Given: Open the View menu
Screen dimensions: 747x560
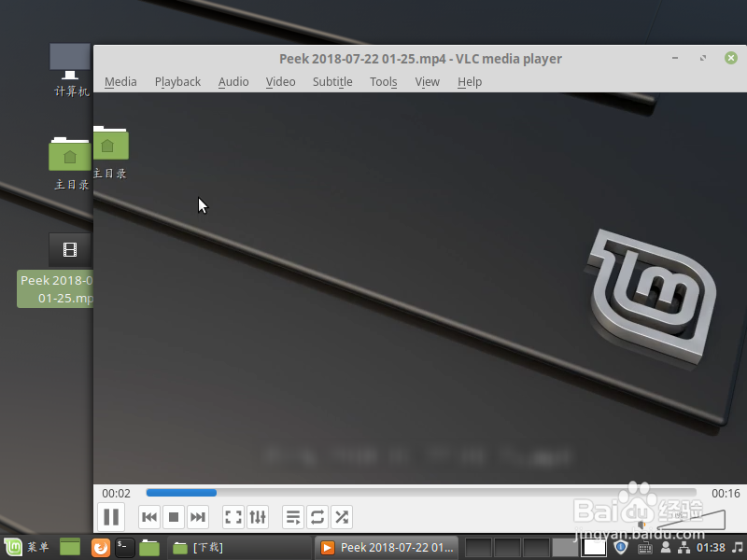Looking at the screenshot, I should coord(427,82).
